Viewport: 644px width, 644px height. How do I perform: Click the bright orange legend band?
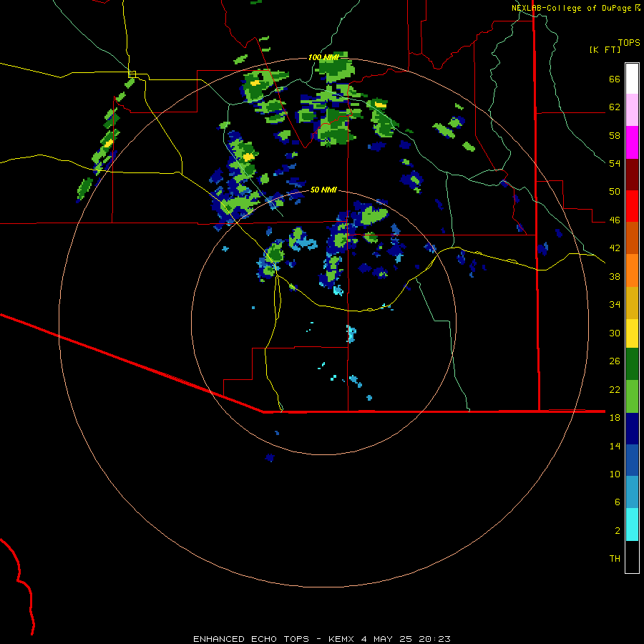click(x=632, y=270)
